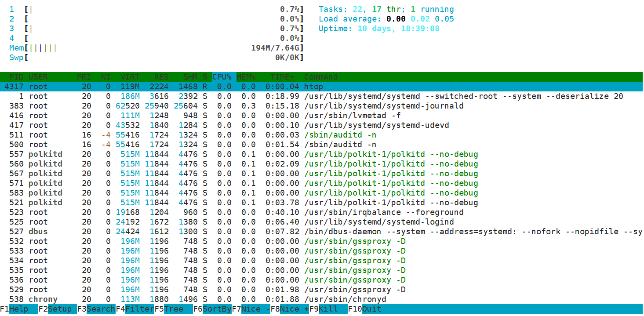644x316 pixels.
Task: Select gssproxy row with PID 532
Action: [321, 241]
